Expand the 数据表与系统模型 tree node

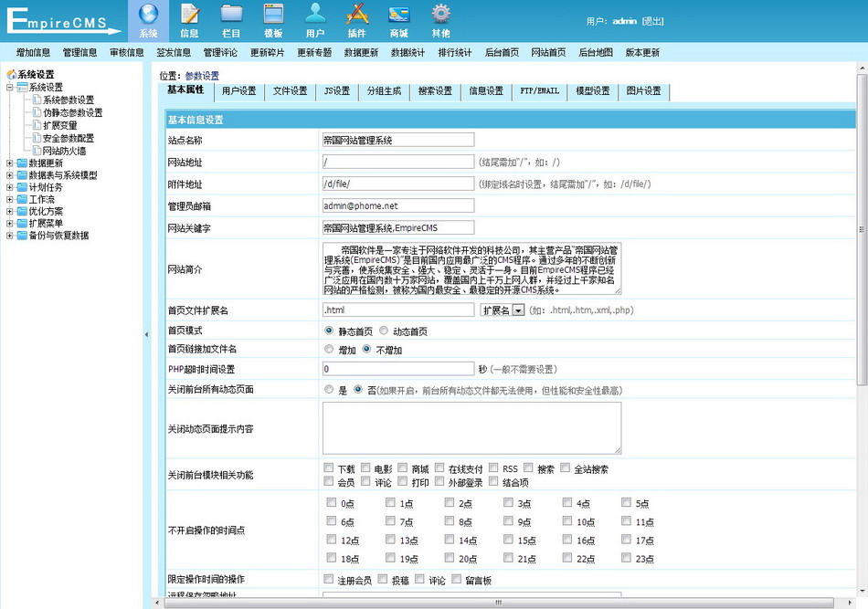tap(9, 175)
